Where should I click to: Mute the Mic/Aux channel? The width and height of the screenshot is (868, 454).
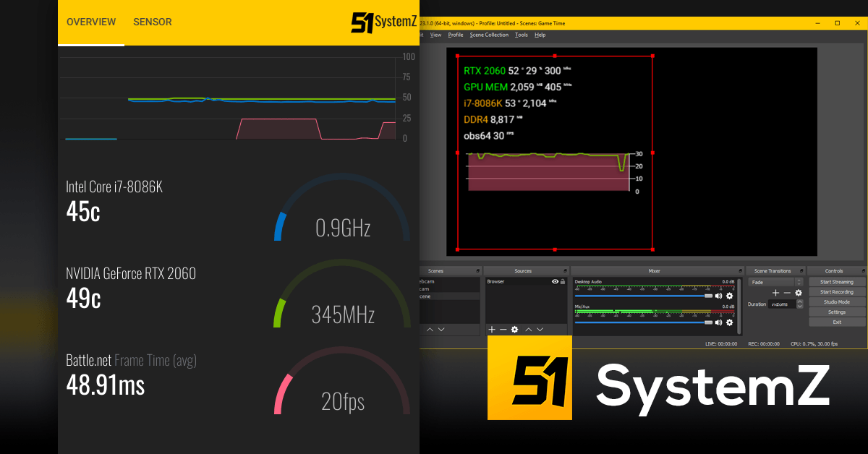click(x=718, y=322)
